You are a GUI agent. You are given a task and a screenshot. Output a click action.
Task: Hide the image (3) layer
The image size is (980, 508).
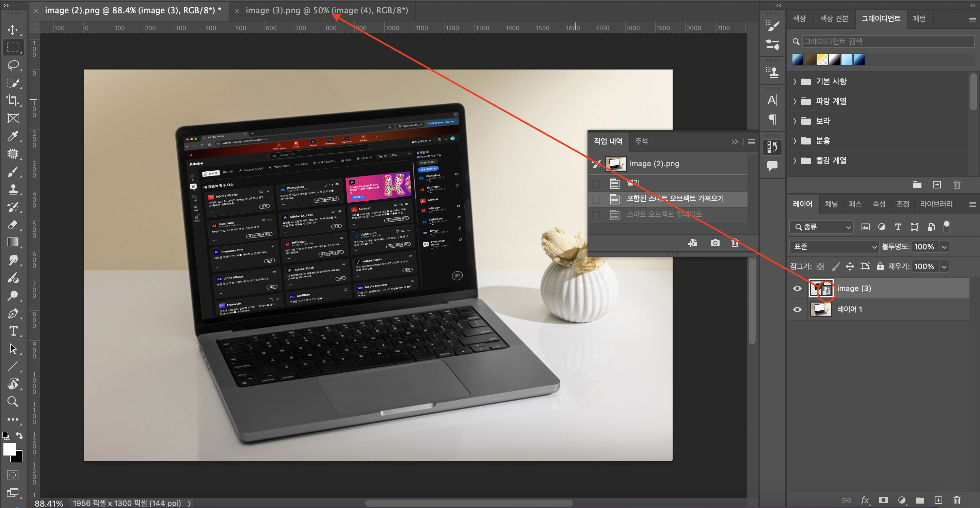[x=797, y=288]
